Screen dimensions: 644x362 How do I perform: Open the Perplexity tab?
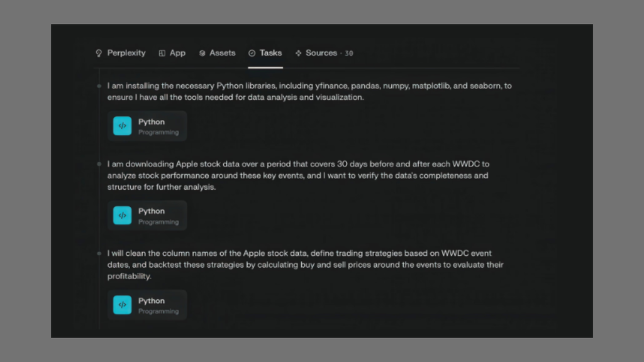coord(120,53)
